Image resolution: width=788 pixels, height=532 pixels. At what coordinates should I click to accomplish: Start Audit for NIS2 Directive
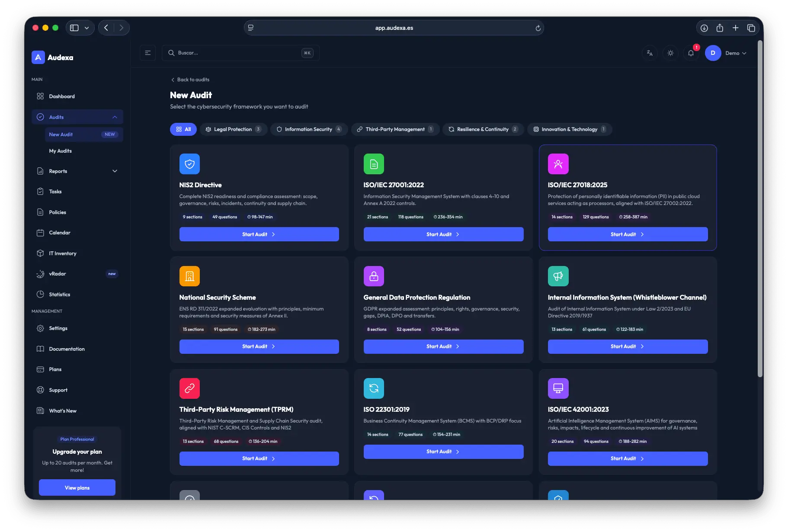click(x=259, y=234)
